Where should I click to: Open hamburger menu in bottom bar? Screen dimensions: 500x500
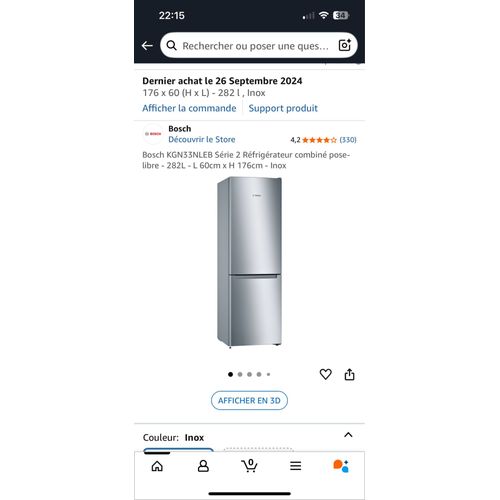tap(296, 466)
